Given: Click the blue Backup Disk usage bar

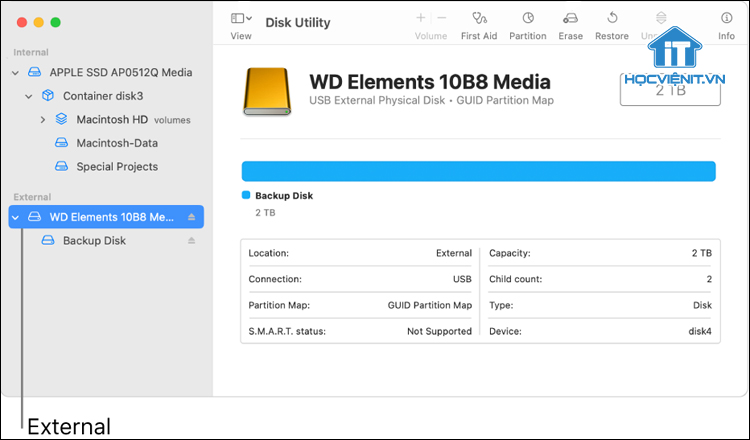Looking at the screenshot, I should [x=478, y=171].
